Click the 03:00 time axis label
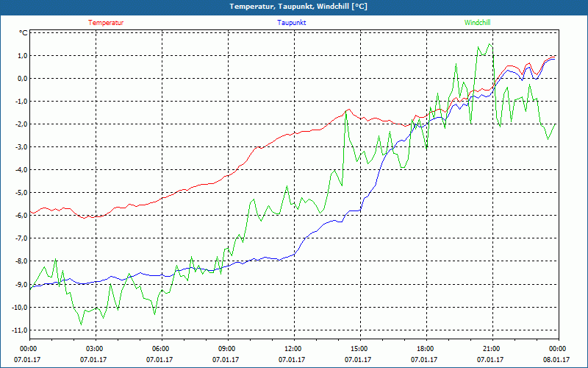Screen dimensions: 588x368 [94, 349]
